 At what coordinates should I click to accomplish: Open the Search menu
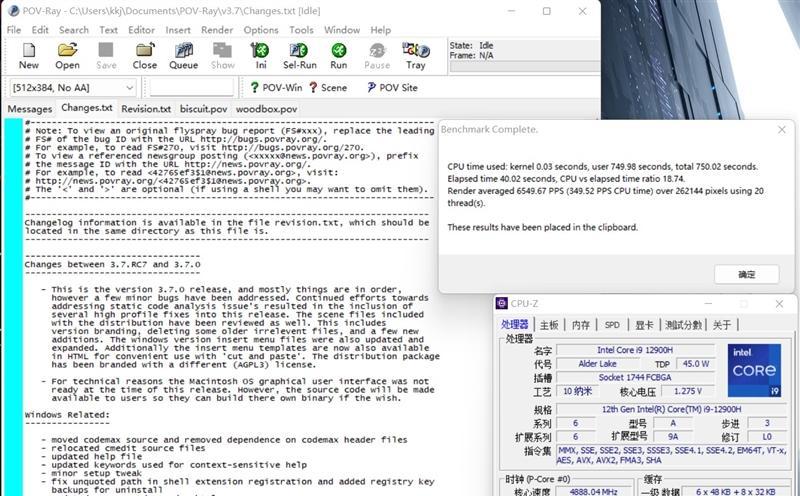pos(73,30)
